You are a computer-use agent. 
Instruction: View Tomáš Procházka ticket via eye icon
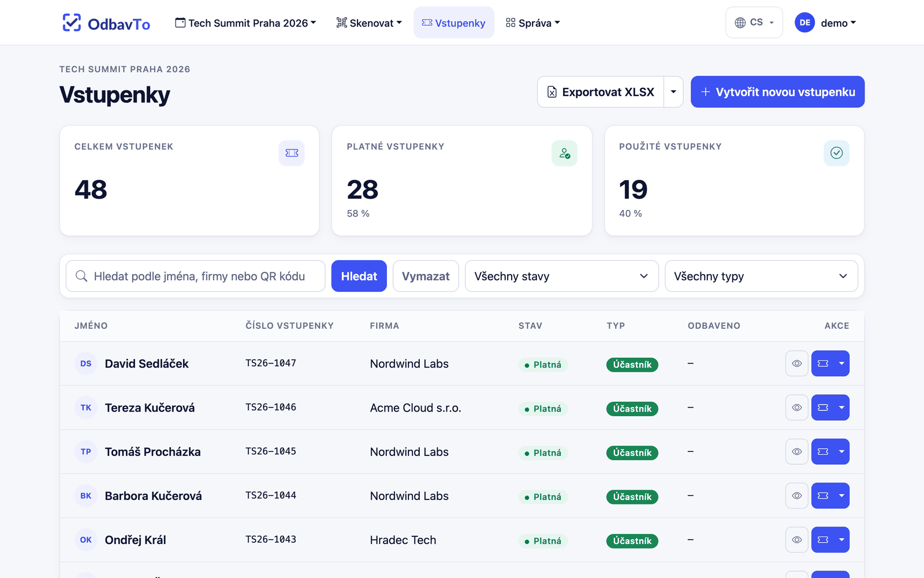tap(797, 451)
